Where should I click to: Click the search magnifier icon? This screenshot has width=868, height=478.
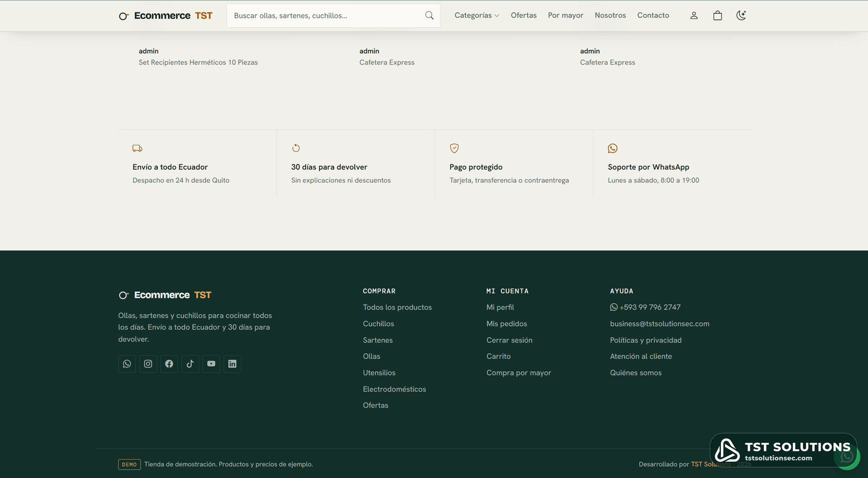click(x=429, y=16)
